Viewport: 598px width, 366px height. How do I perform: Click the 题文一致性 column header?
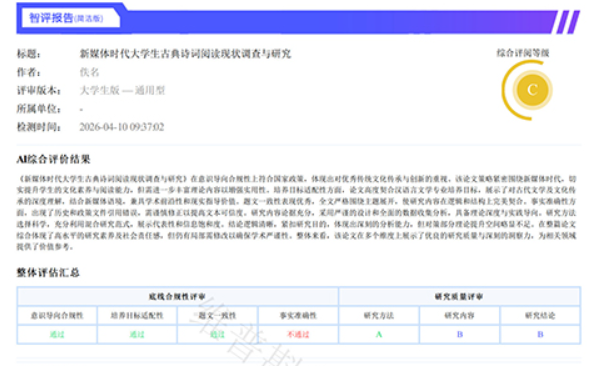(218, 315)
